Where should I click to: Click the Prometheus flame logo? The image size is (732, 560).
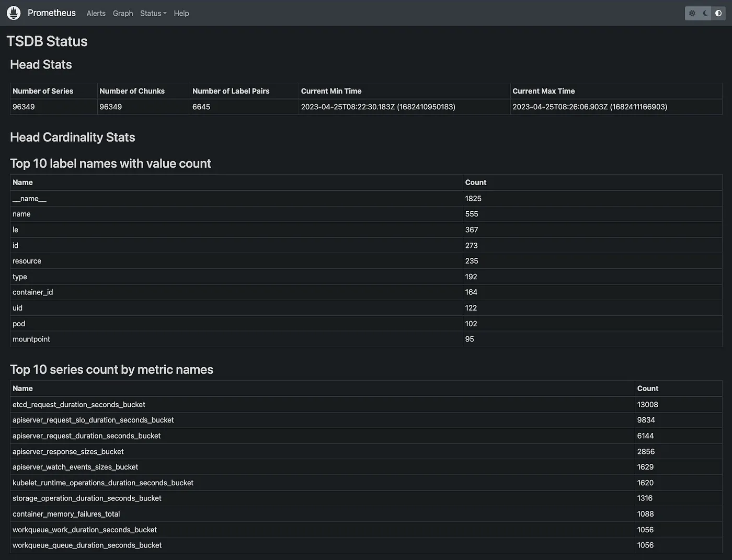click(14, 13)
